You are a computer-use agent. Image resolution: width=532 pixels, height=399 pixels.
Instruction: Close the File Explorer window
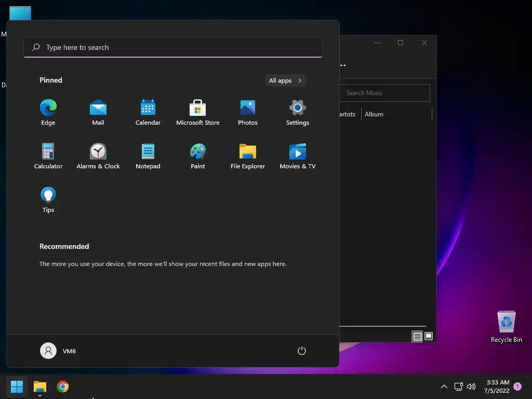424,43
